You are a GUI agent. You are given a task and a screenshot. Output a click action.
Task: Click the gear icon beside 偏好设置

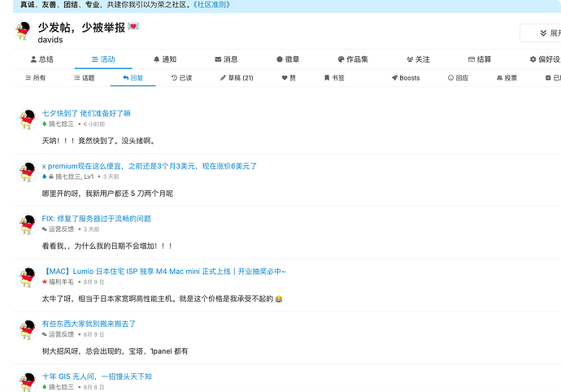point(533,59)
